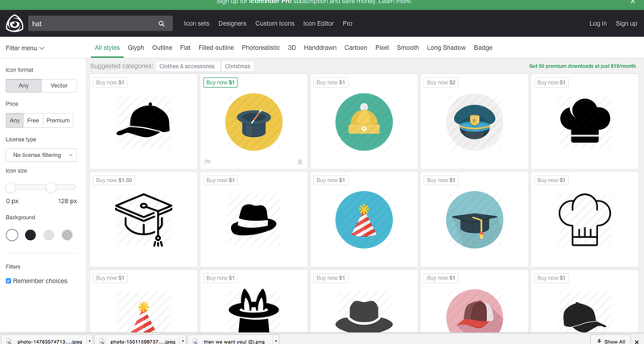Click Sign up link
The width and height of the screenshot is (644, 344).
click(626, 23)
